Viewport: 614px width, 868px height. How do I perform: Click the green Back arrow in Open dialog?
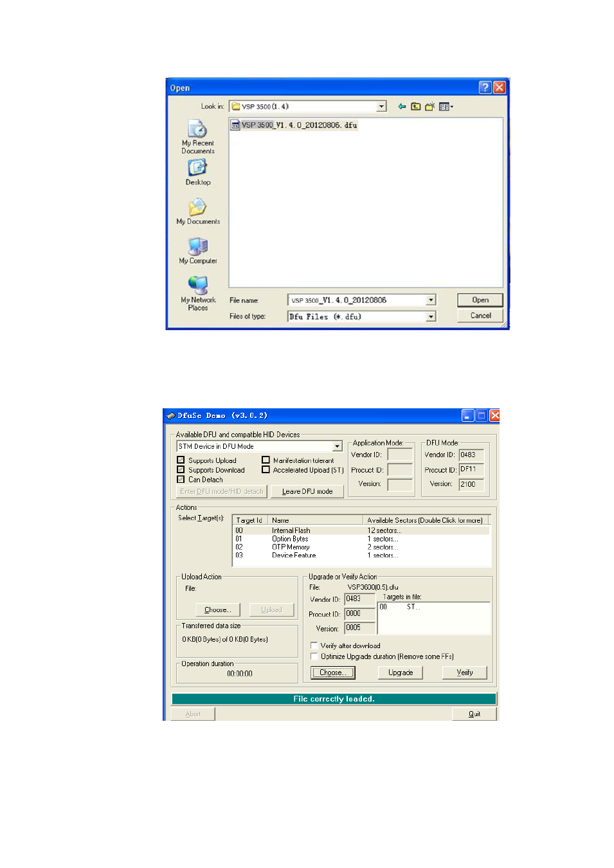pos(402,107)
